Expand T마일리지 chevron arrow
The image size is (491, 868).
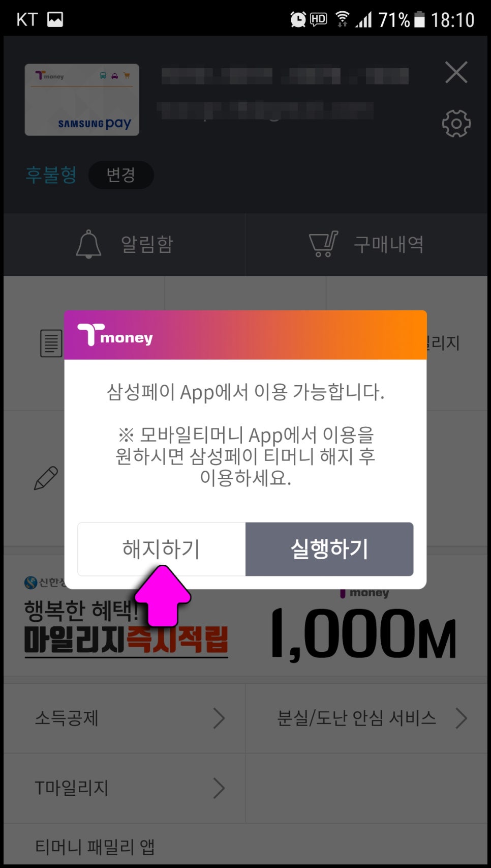pos(219,788)
